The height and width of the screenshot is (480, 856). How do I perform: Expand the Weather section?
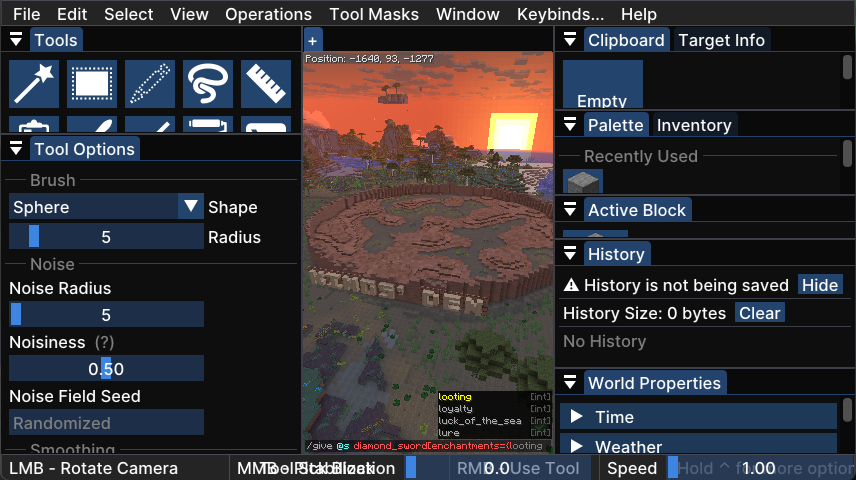(x=698, y=443)
